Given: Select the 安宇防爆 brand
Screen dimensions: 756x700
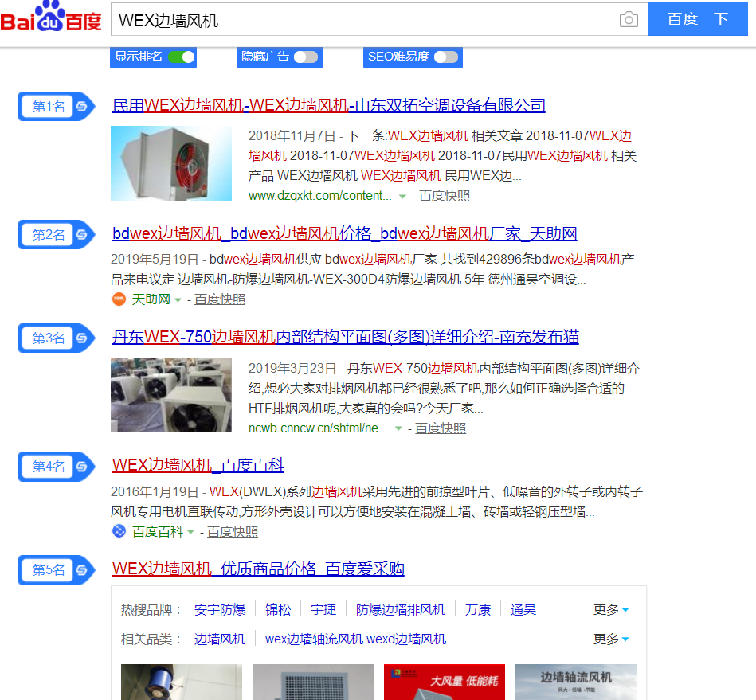Looking at the screenshot, I should [x=220, y=610].
